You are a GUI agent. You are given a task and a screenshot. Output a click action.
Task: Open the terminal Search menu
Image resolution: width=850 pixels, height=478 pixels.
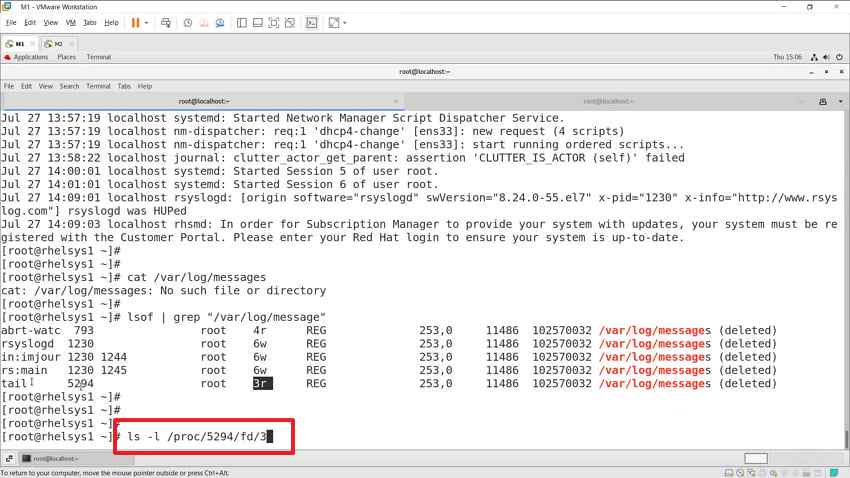(69, 86)
